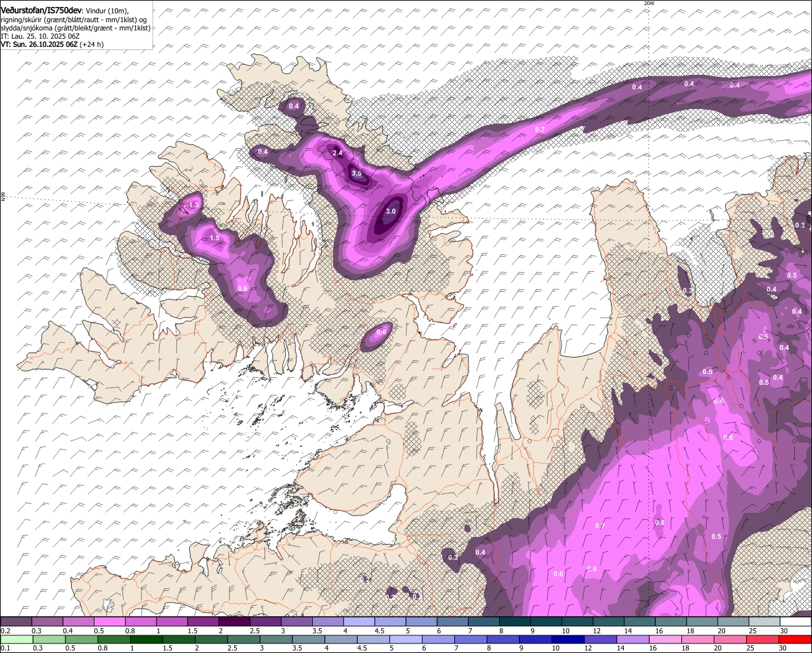Select the light pink 16 swatch in the lower legend

coord(665,639)
